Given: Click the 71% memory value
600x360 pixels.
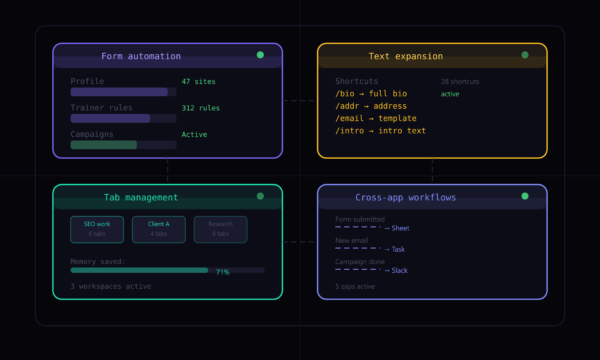Looking at the screenshot, I should click(223, 272).
